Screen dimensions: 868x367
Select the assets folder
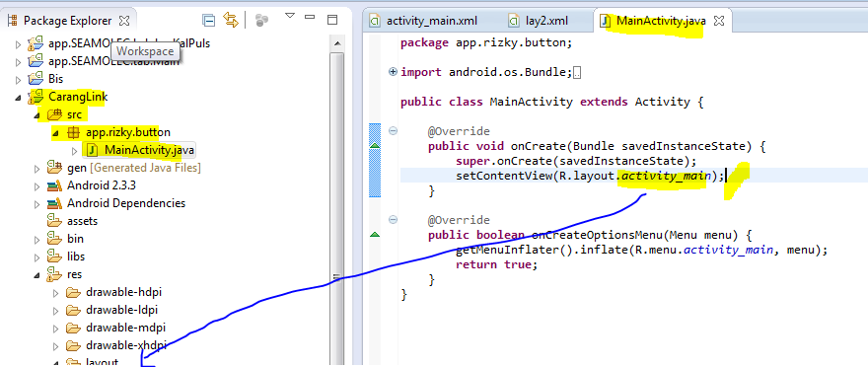[x=82, y=221]
